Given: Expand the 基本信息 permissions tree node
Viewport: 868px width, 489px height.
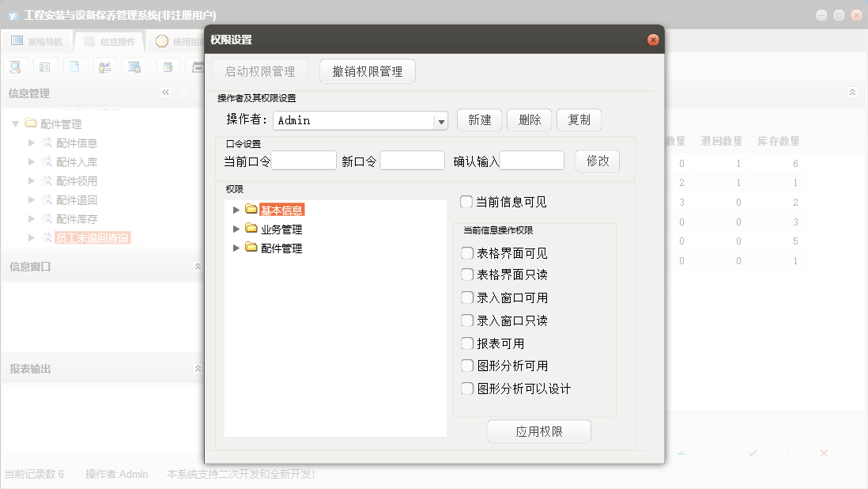Looking at the screenshot, I should 236,210.
